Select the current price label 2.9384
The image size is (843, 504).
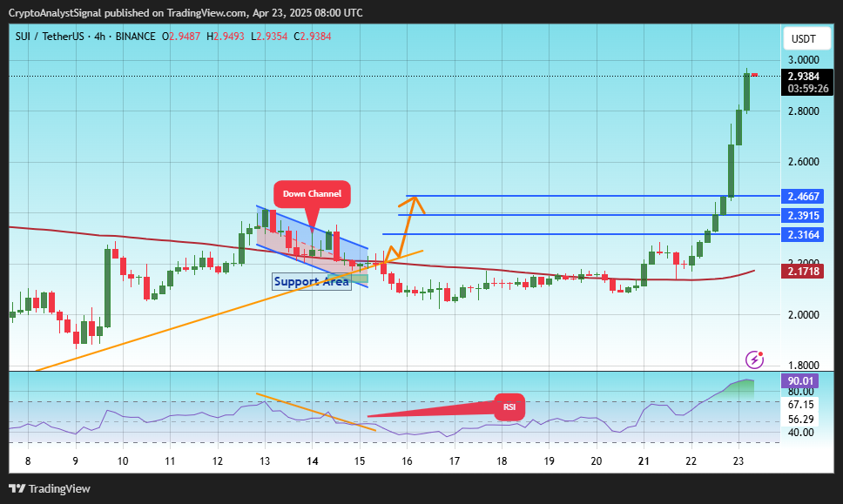pos(803,77)
